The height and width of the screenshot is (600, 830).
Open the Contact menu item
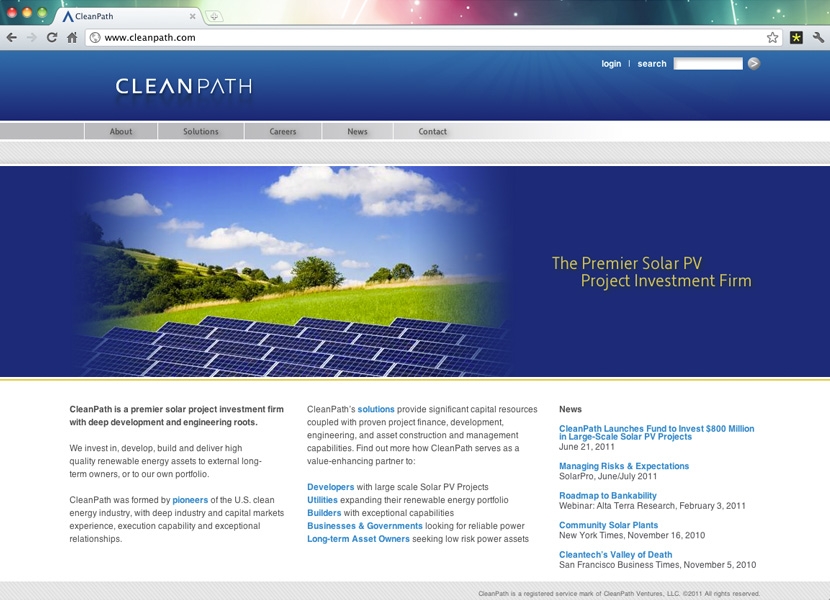[432, 131]
